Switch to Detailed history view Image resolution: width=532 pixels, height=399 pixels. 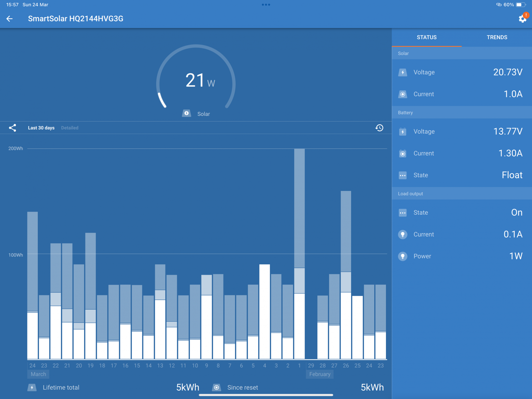pyautogui.click(x=70, y=128)
